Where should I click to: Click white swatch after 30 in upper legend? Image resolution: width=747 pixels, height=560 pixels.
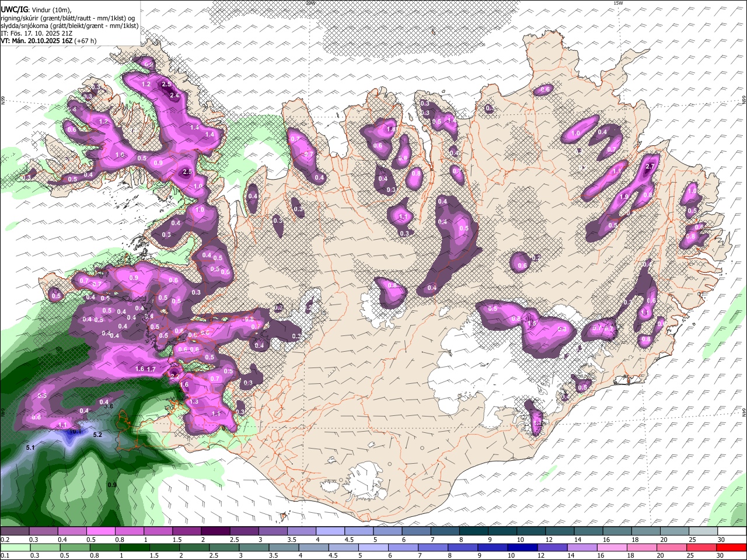(732, 531)
